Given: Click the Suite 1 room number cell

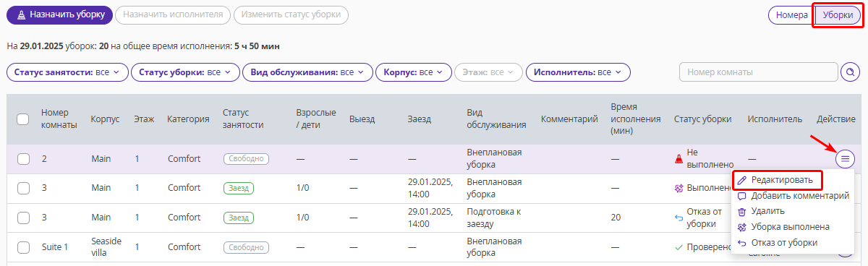Looking at the screenshot, I should coord(54,247).
